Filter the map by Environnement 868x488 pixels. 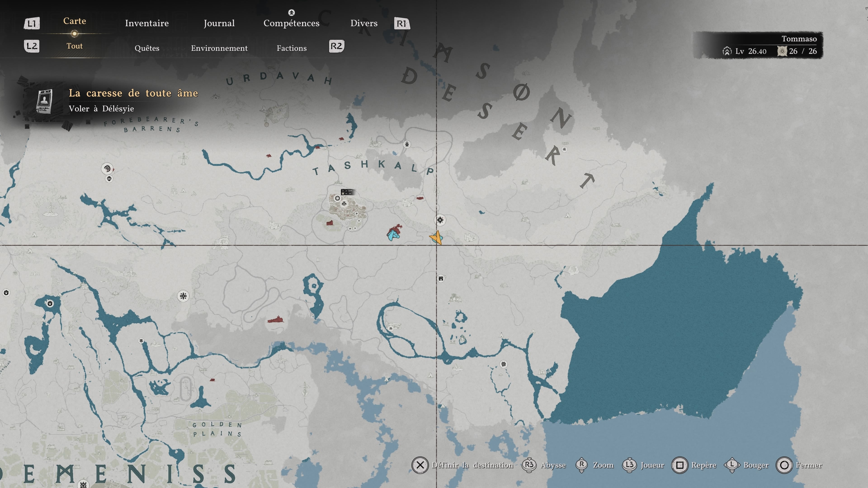tap(219, 48)
